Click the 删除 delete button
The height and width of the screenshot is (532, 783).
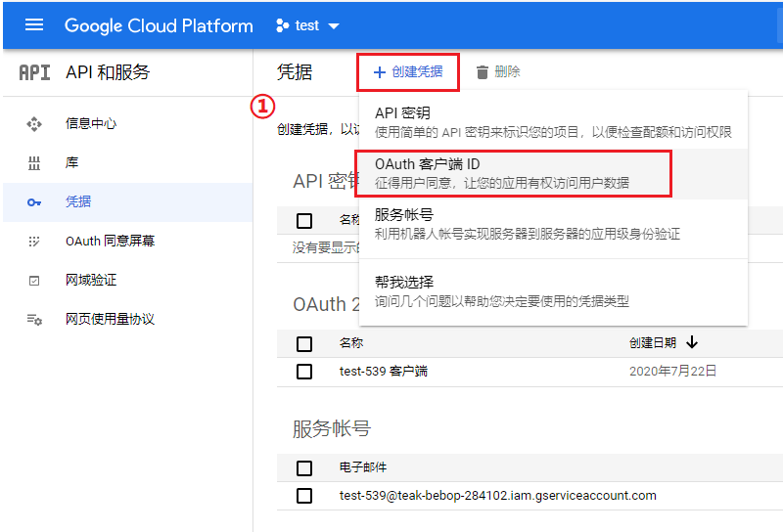498,72
